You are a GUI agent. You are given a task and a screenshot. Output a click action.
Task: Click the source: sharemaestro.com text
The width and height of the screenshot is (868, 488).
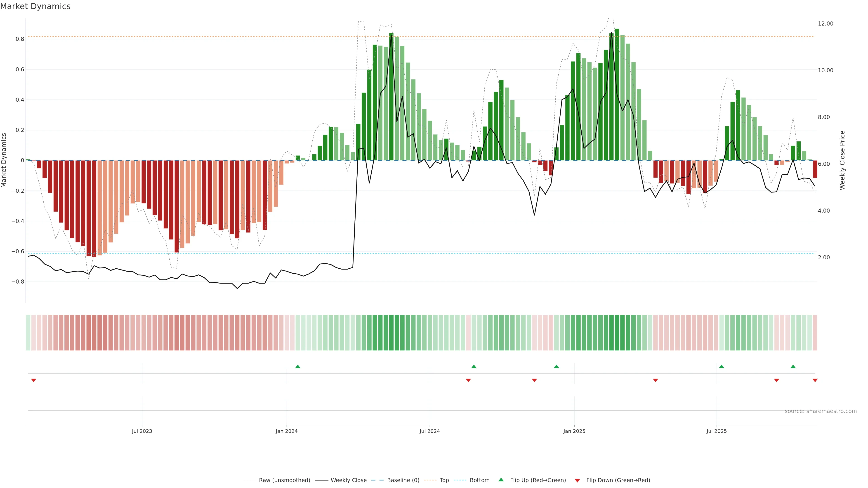click(821, 411)
